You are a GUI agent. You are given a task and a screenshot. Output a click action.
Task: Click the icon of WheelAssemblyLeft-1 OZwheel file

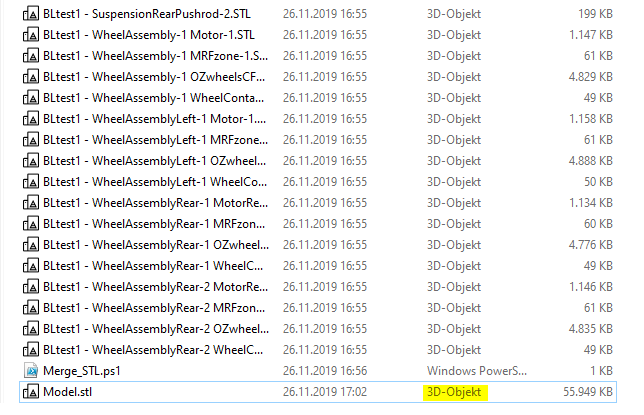point(31,161)
